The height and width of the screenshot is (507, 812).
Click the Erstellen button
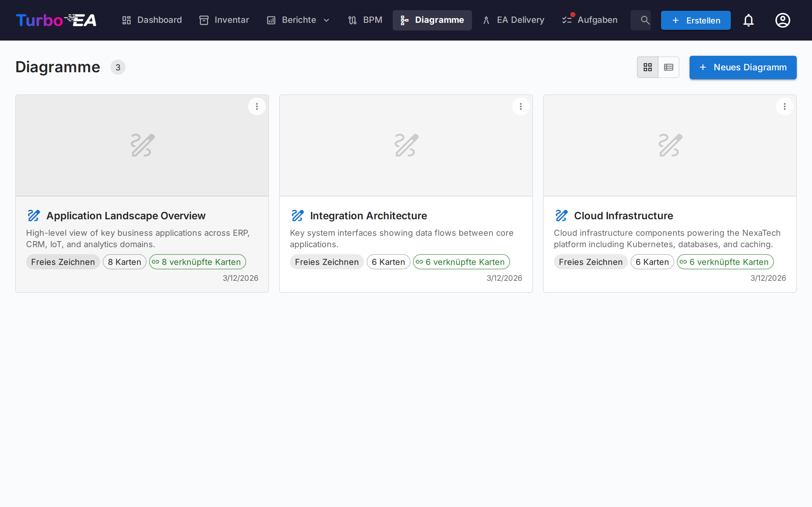tap(696, 21)
